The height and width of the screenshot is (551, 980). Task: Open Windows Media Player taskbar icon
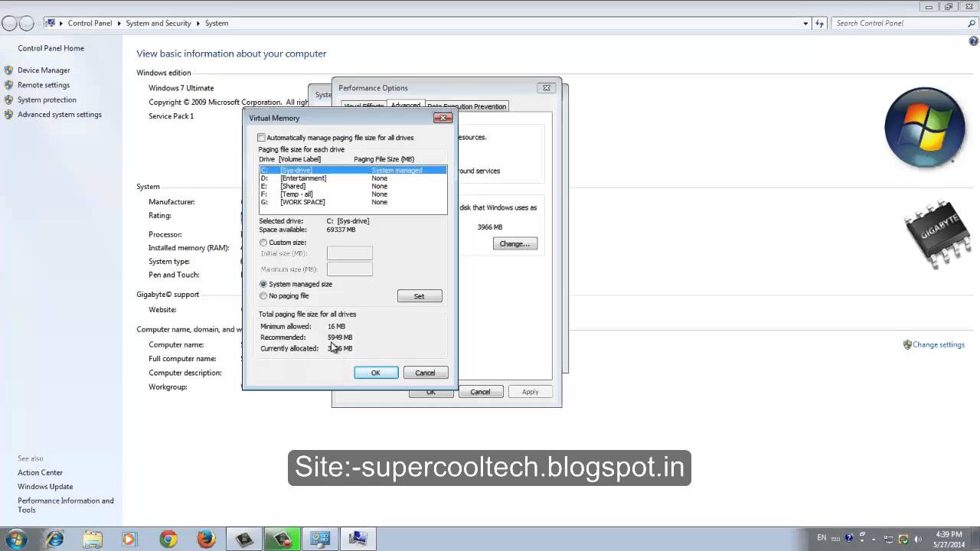click(x=129, y=539)
